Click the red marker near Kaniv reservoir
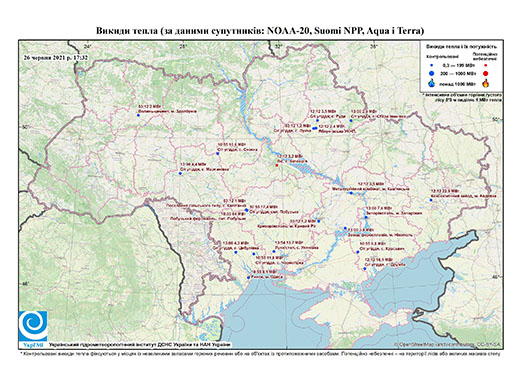 coord(277,165)
